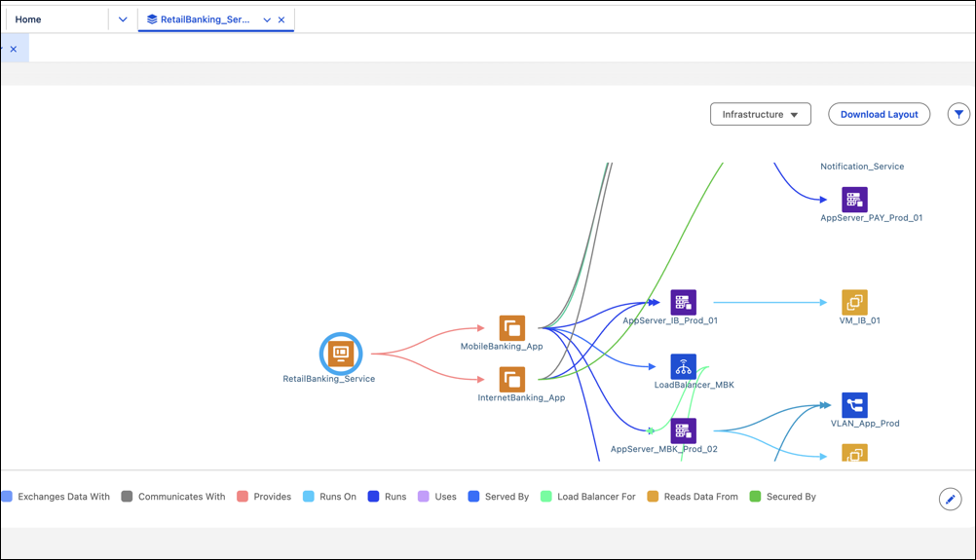Click the pencil edit legend icon

click(x=950, y=499)
